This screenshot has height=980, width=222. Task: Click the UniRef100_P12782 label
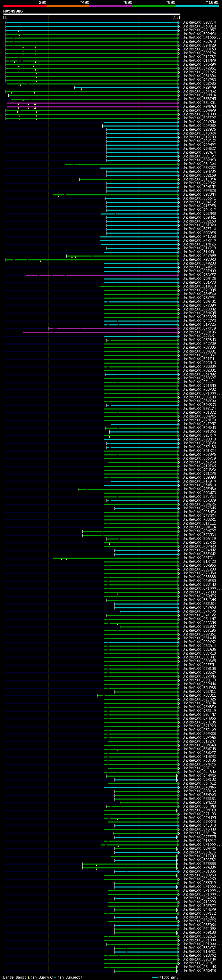click(x=199, y=57)
